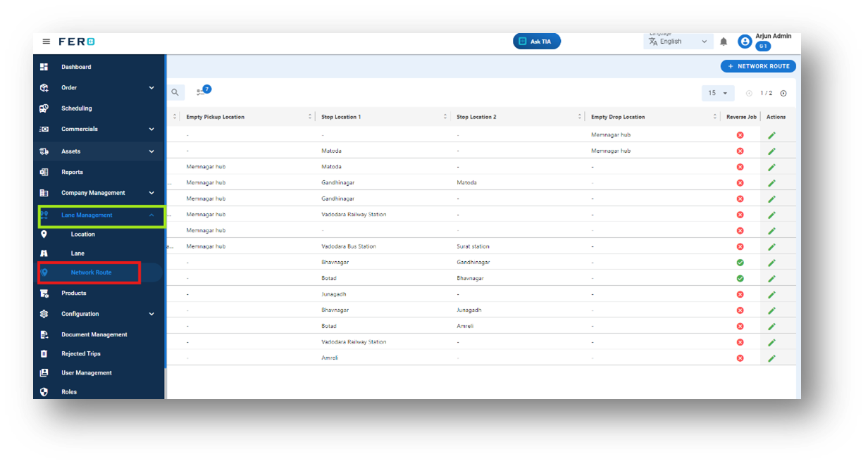Image resolution: width=868 pixels, height=466 pixels.
Task: Open the hamburger menu beside FERO logo
Action: [x=46, y=42]
